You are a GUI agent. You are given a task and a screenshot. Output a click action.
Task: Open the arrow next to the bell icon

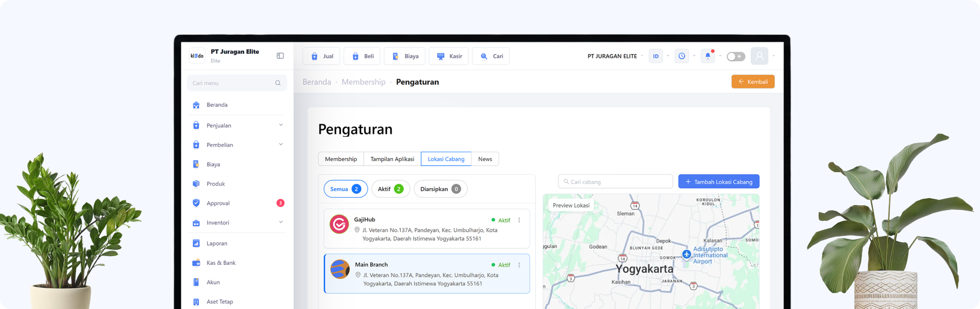tap(720, 56)
